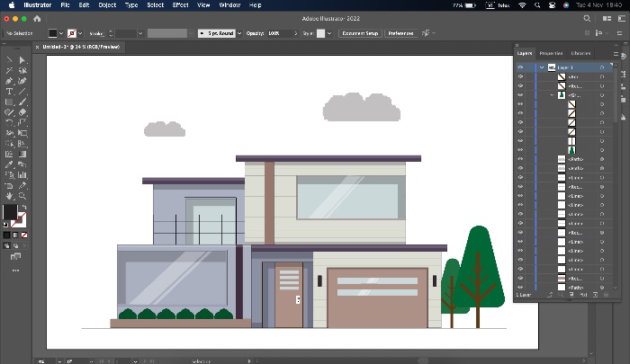
Task: Enable Draw Behind mode
Action: point(15,245)
